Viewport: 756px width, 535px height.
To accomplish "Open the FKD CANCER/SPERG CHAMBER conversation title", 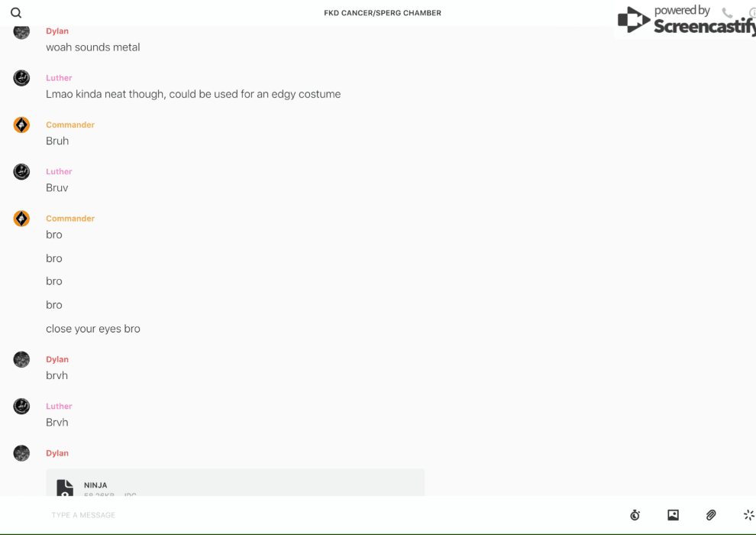I will tap(383, 13).
